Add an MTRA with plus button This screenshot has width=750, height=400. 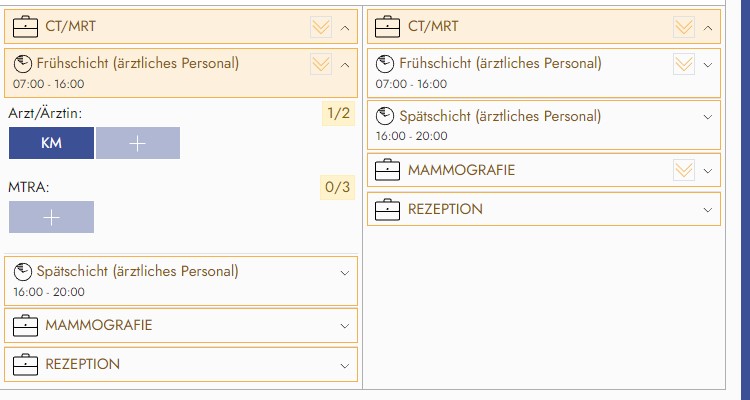51,217
